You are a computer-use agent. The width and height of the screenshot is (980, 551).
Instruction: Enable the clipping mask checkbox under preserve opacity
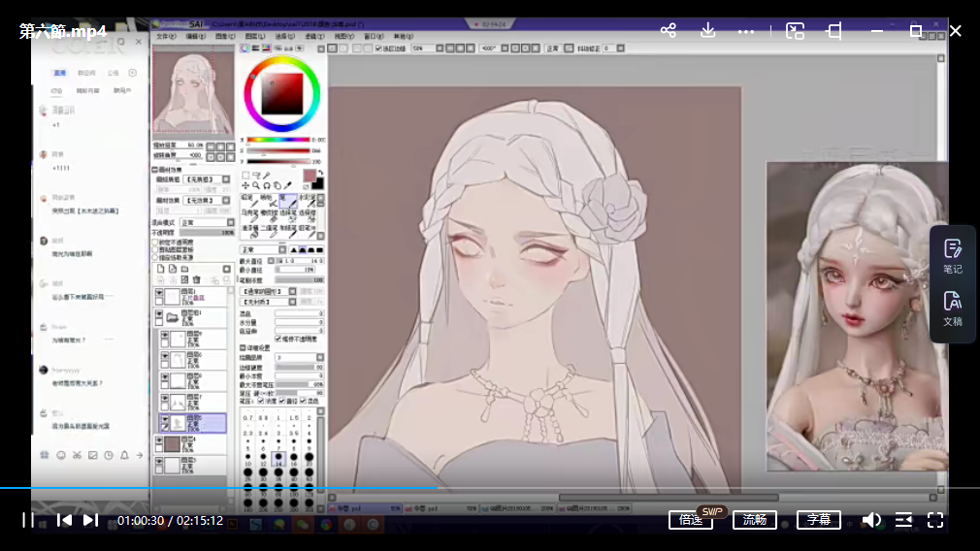155,250
